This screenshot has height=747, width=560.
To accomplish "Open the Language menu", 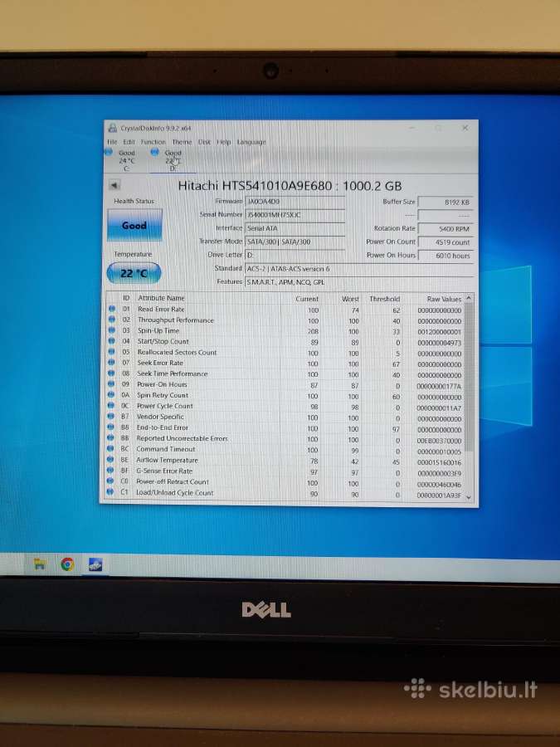I will [x=251, y=142].
